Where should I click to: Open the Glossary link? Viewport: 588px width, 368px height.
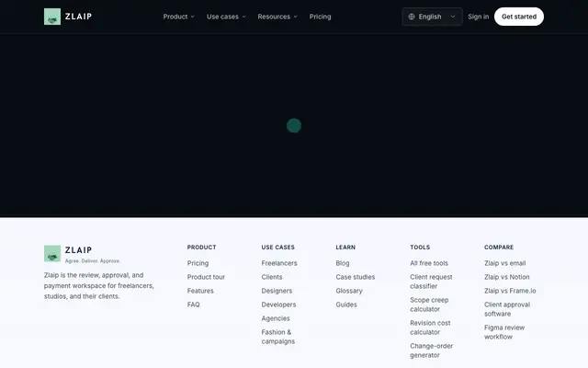click(x=349, y=291)
